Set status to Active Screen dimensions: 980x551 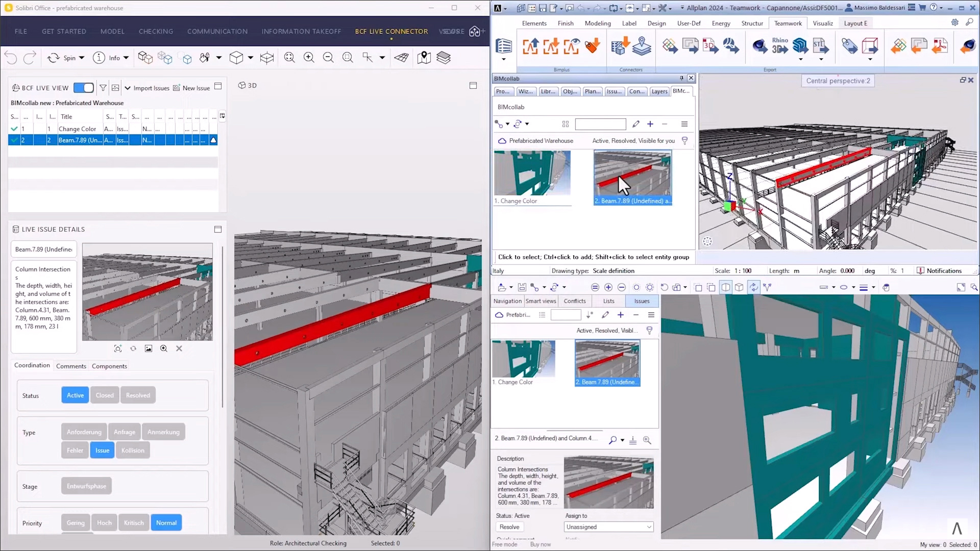[x=75, y=395]
